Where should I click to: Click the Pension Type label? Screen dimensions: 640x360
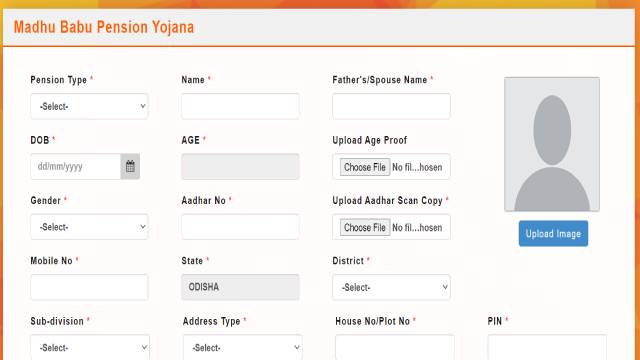(59, 80)
